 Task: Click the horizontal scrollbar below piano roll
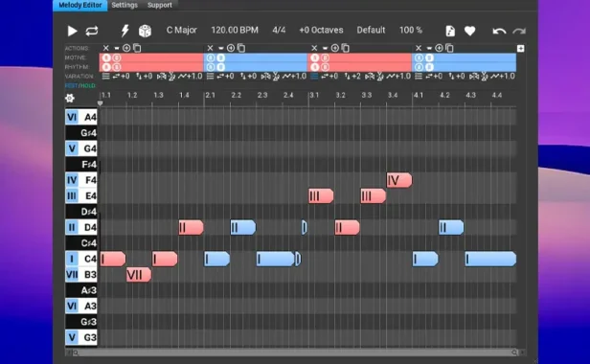[295, 353]
